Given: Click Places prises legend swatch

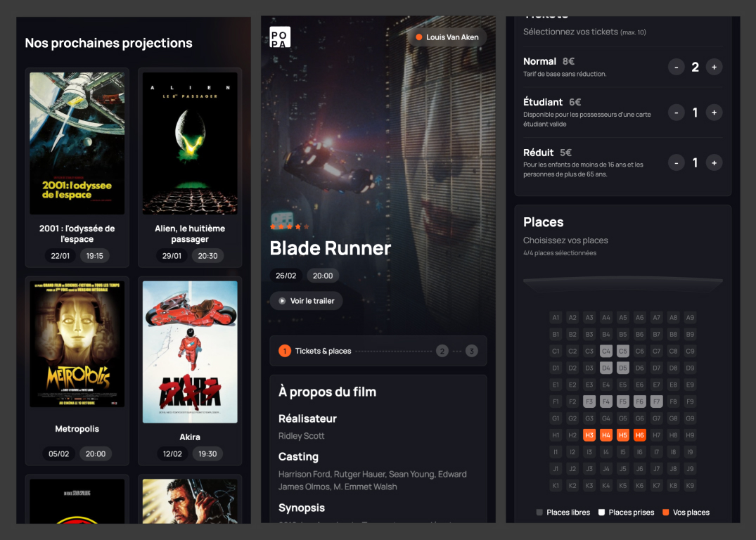Looking at the screenshot, I should [x=601, y=512].
